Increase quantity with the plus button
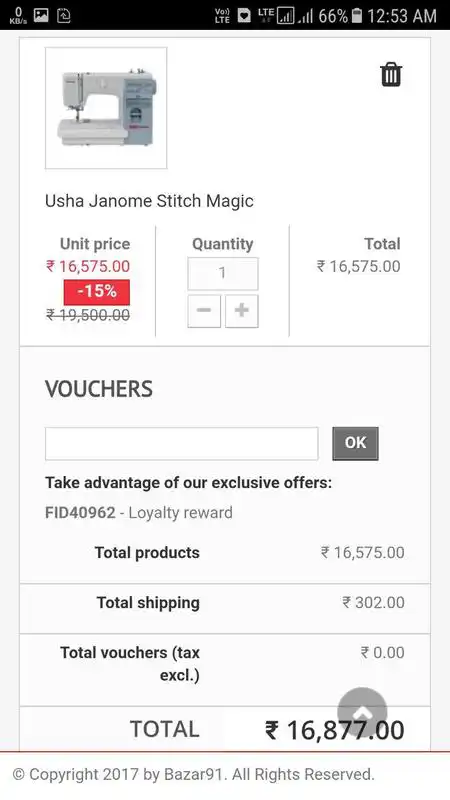450x800 pixels. click(x=242, y=311)
